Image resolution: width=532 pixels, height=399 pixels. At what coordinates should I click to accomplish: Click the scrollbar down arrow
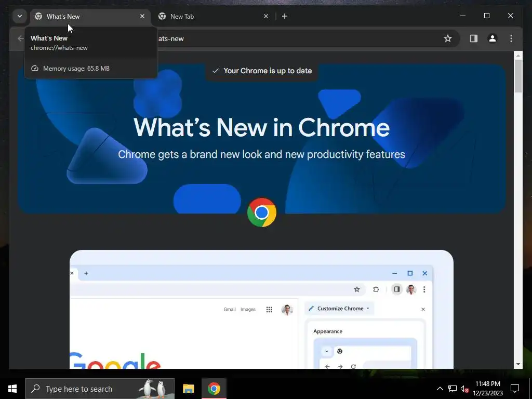[x=518, y=364]
